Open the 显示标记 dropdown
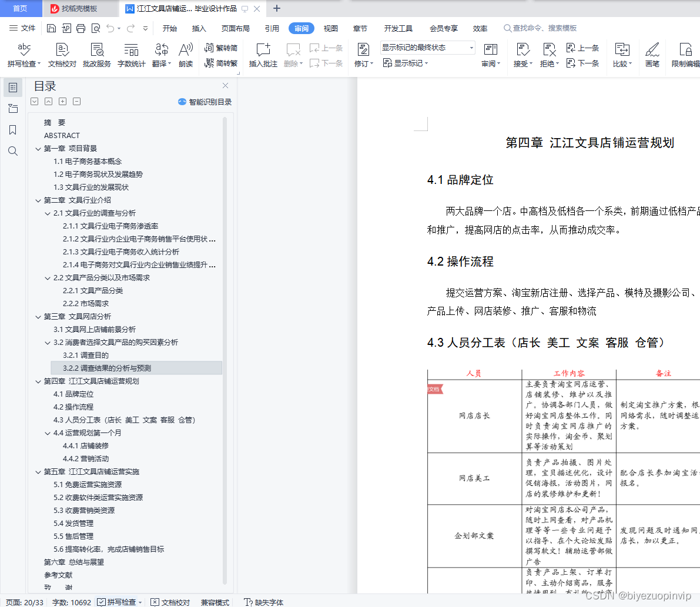The image size is (700, 607). [x=406, y=63]
